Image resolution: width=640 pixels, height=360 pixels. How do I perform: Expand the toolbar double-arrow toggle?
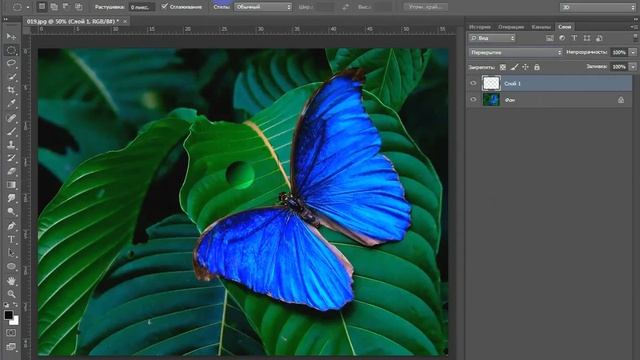point(6,19)
